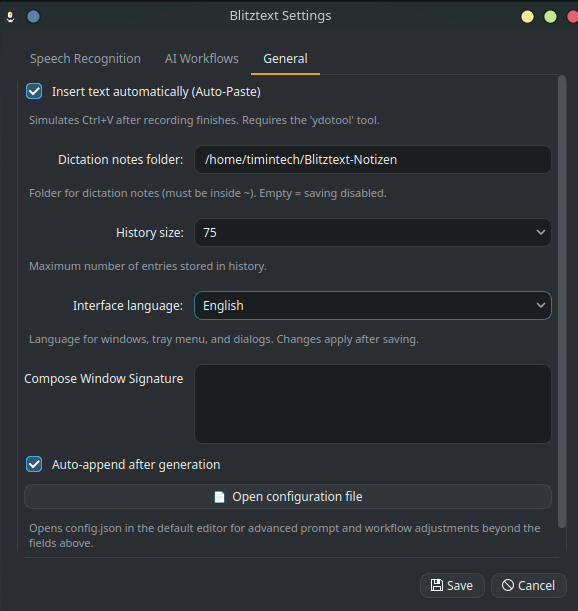Click the 'Language for windows, tray menu' hint text
578x611 pixels.
click(224, 339)
